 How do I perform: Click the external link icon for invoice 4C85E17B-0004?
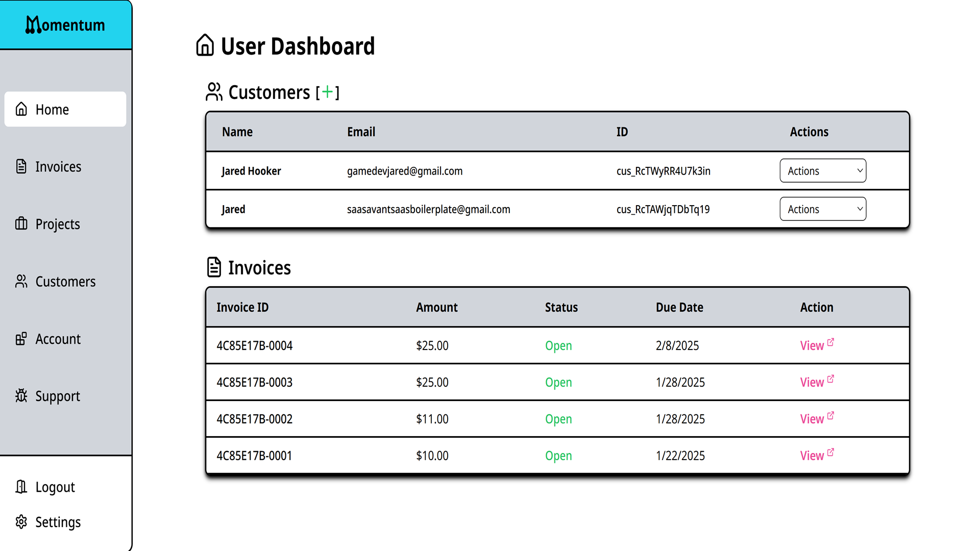(830, 342)
